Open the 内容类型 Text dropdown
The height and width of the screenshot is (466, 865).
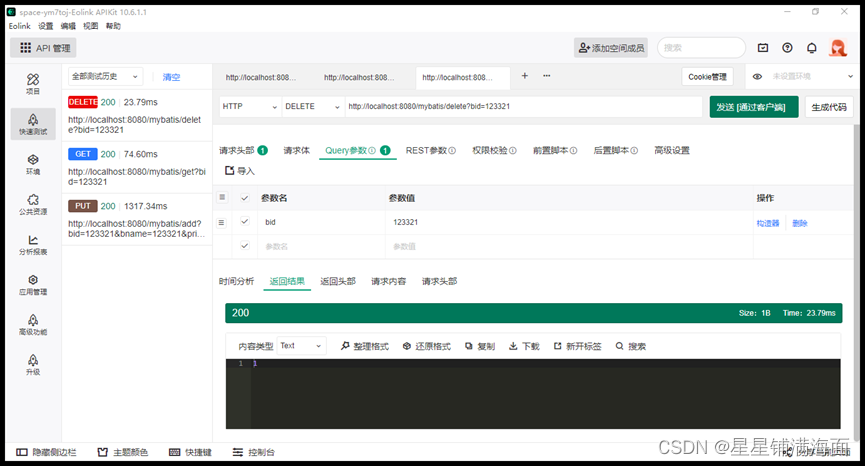coord(301,346)
